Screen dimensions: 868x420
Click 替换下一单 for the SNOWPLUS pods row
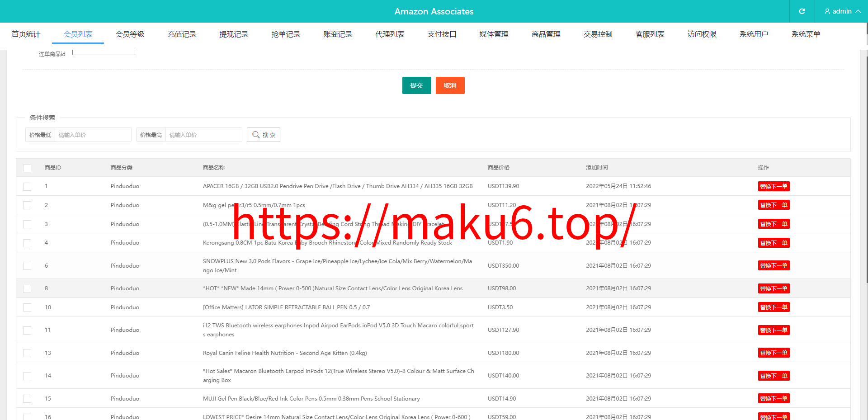774,266
